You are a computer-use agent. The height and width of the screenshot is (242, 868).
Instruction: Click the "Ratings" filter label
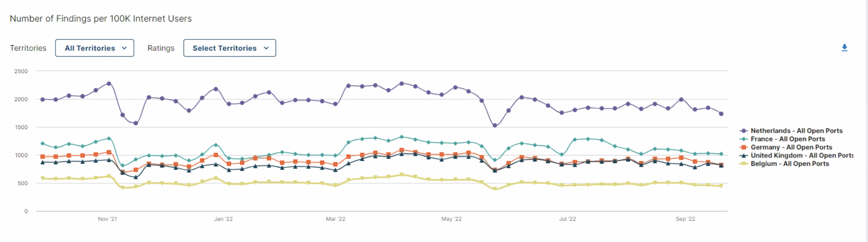click(161, 48)
